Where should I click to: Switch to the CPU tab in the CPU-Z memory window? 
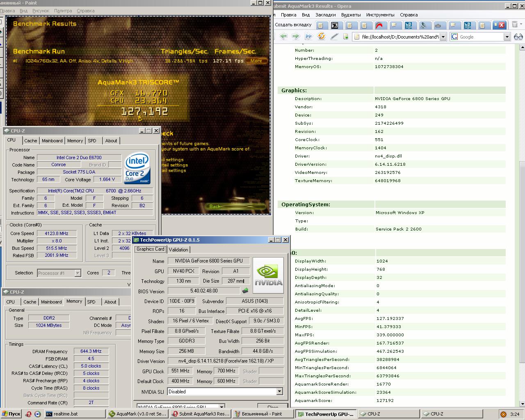[11, 301]
